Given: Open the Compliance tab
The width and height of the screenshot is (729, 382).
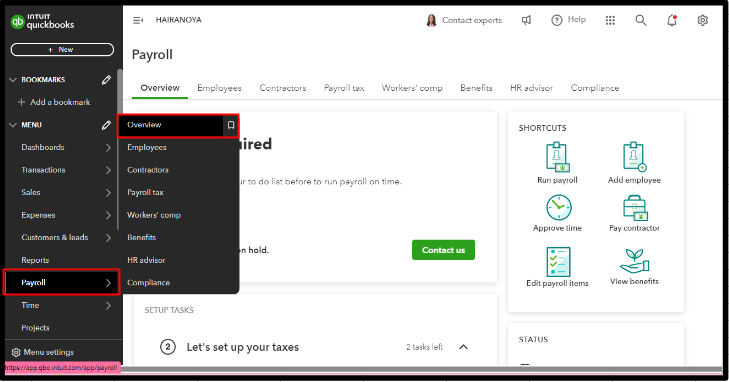Looking at the screenshot, I should (595, 88).
